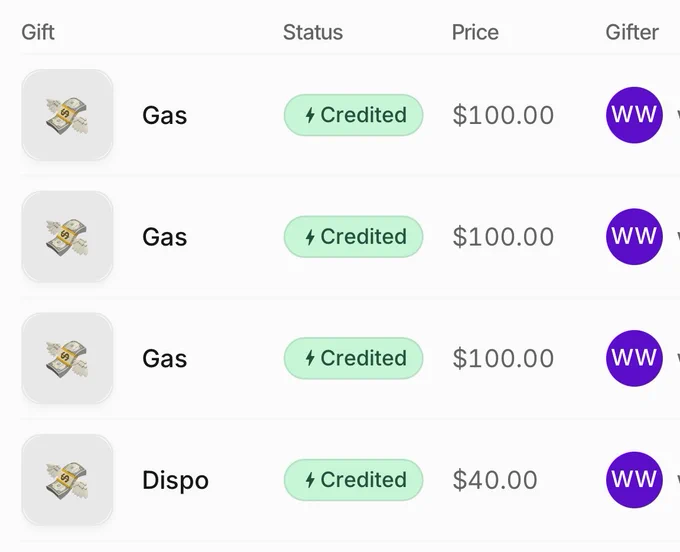Open the WW gifter avatar in third row
The height and width of the screenshot is (552, 680).
coord(634,358)
